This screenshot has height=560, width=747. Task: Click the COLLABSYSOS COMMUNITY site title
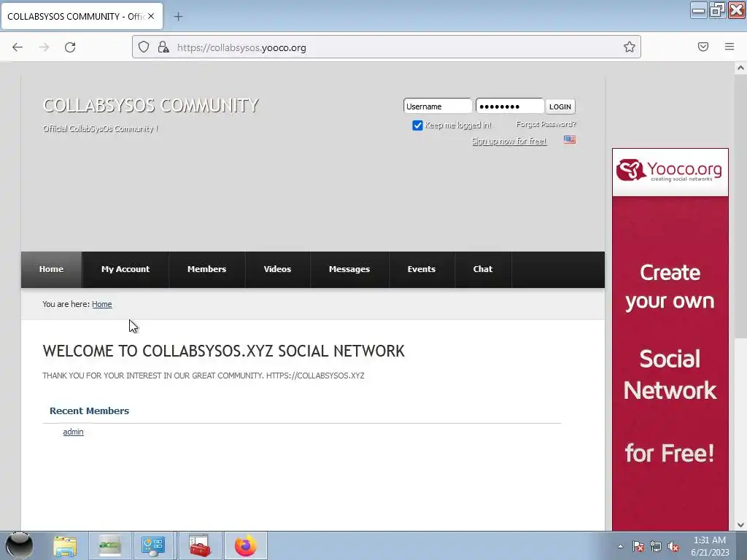(150, 105)
